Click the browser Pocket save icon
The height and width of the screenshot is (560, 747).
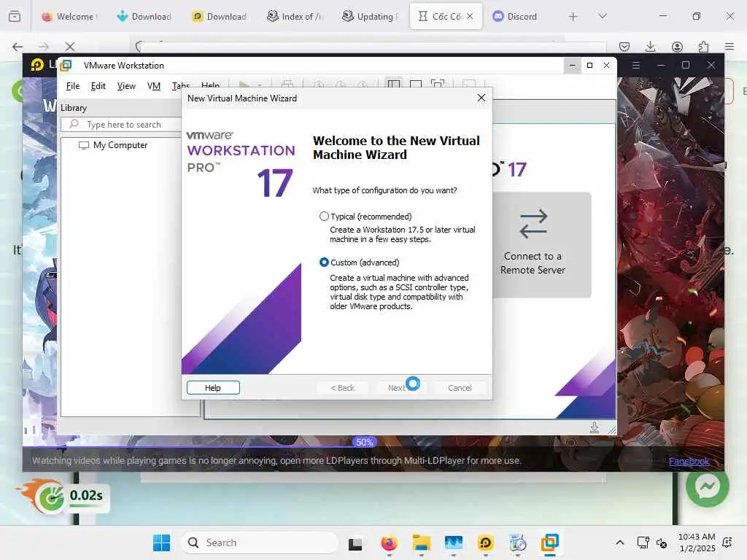tap(624, 47)
